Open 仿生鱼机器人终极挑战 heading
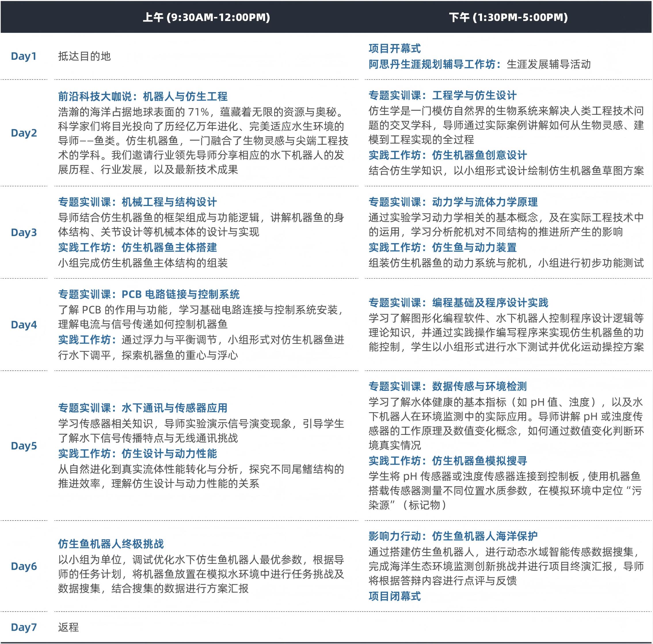Viewport: 653px width, 644px height. (111, 544)
